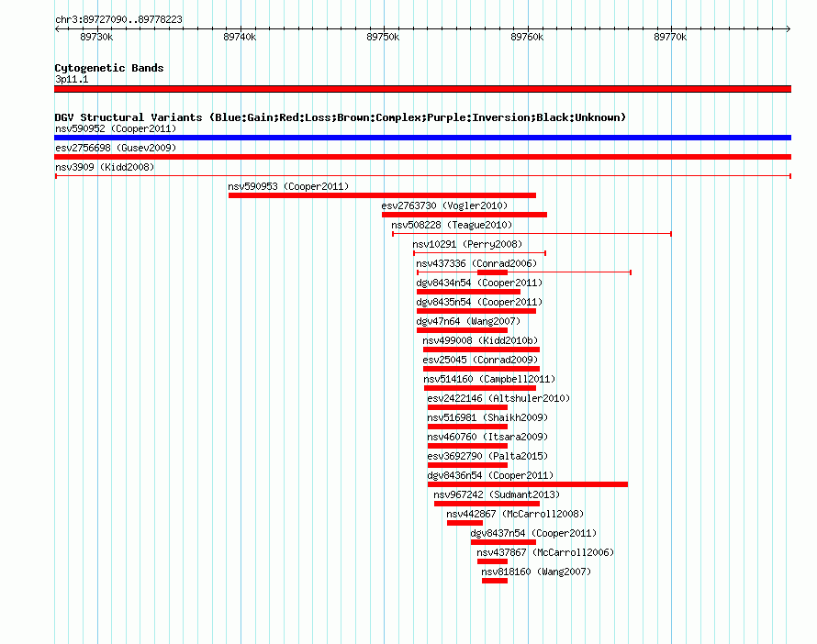Click nsv442867 (McCarroll2008) label

(515, 514)
